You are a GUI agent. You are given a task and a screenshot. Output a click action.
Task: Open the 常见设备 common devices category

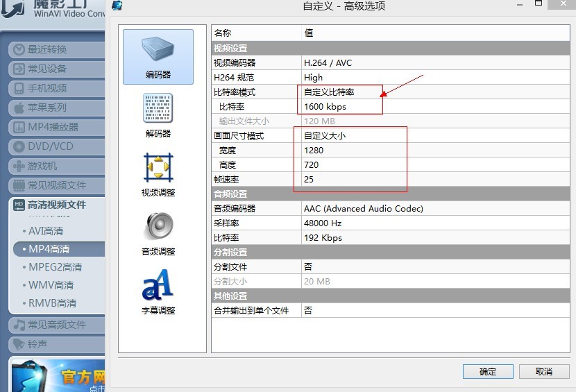[56, 69]
